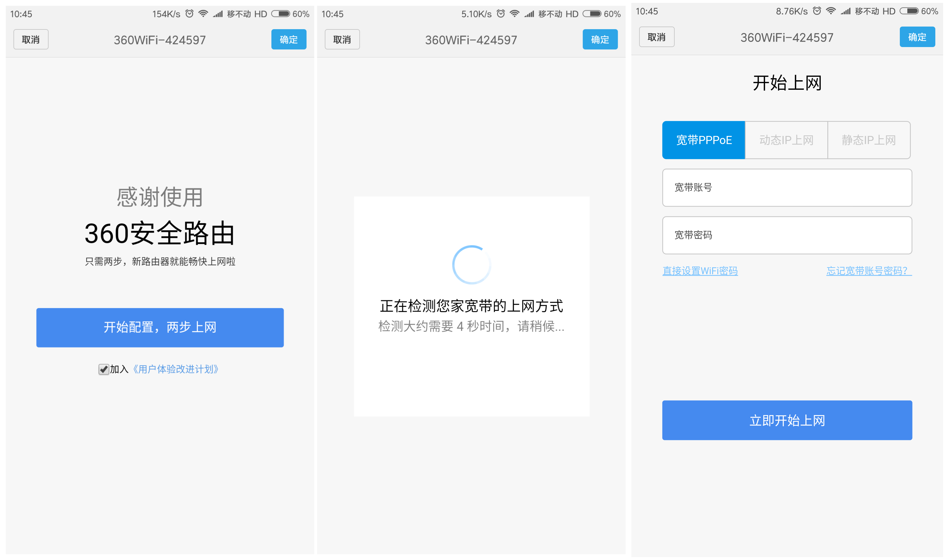Tap the WiFi icon in first screen's status bar
Image resolution: width=946 pixels, height=560 pixels.
click(204, 14)
